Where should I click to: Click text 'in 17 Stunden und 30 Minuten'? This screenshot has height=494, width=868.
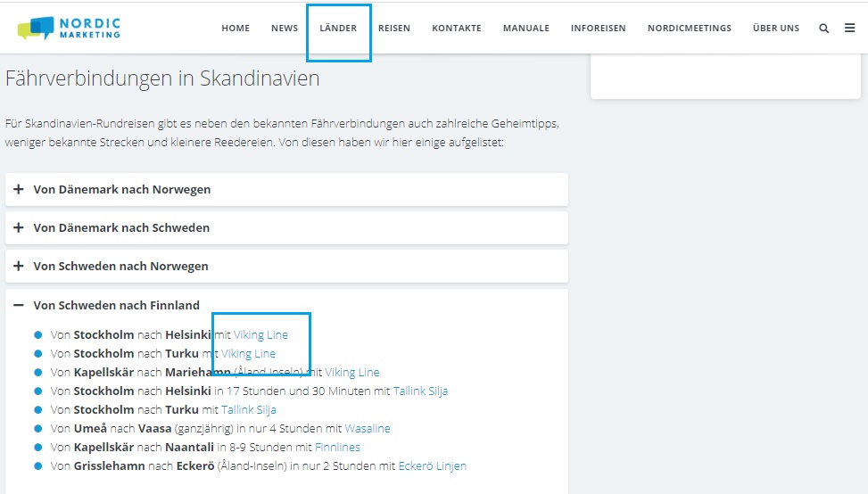[293, 391]
